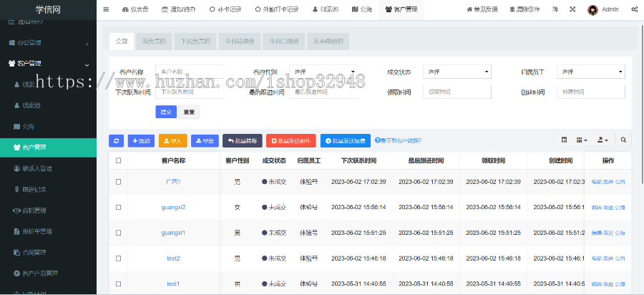
Task: Open 跟进记录 in the sidebar
Action: 49,190
